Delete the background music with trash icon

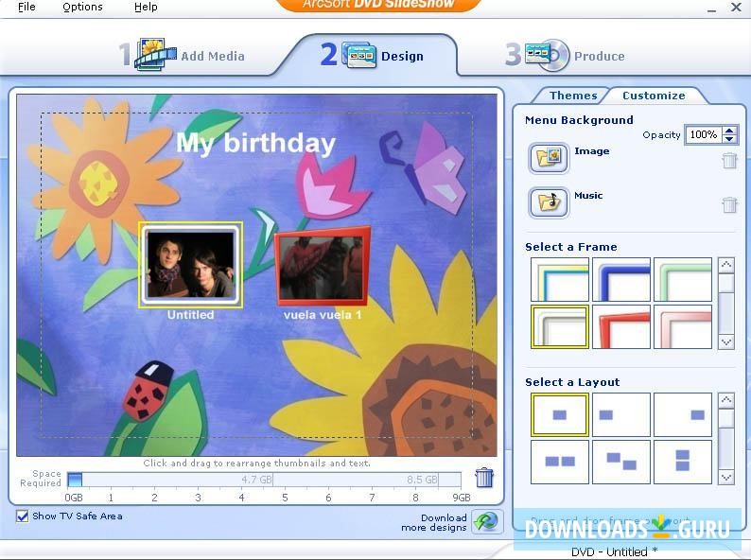729,205
